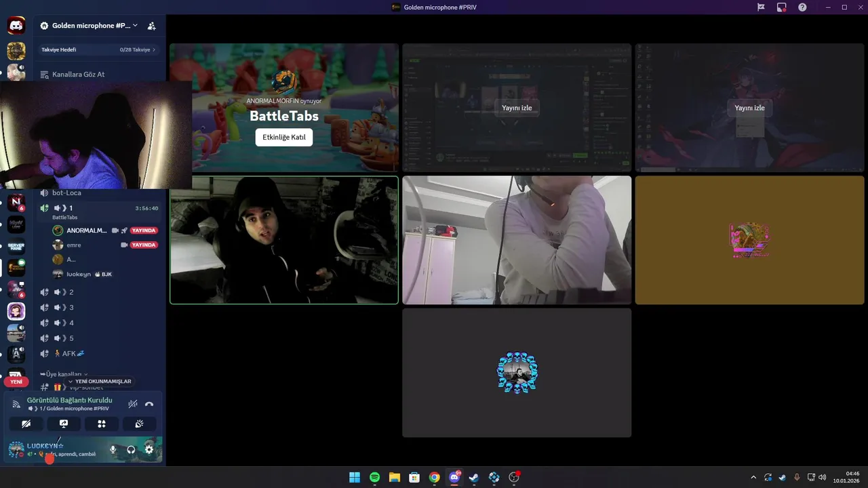Image resolution: width=868 pixels, height=488 pixels.
Task: Click red YENİ mentions pill
Action: tap(16, 382)
